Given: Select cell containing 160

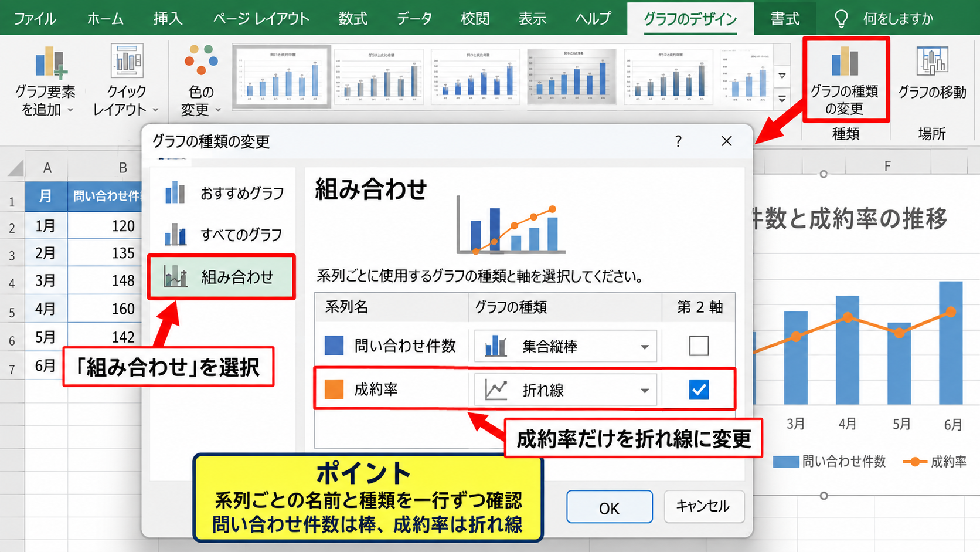Looking at the screenshot, I should point(105,309).
